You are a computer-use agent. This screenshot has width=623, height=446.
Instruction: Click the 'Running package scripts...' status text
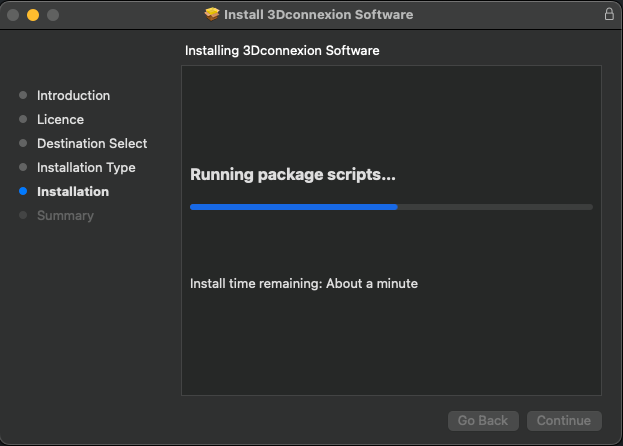[x=293, y=175]
